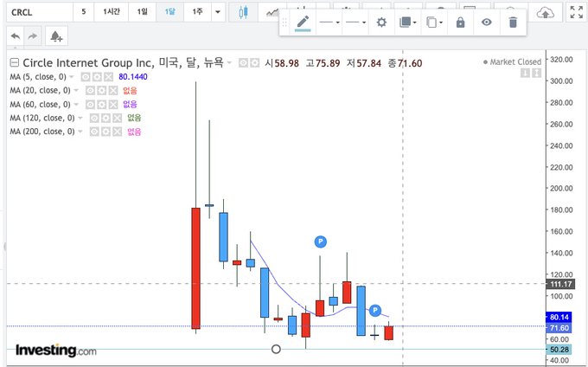Click the 111.17 crosshair price label

click(x=561, y=284)
